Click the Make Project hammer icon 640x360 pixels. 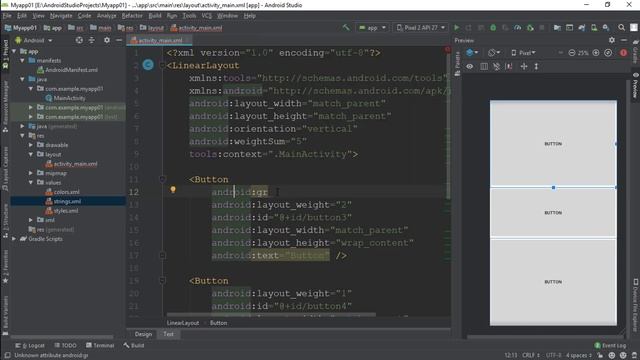point(346,28)
